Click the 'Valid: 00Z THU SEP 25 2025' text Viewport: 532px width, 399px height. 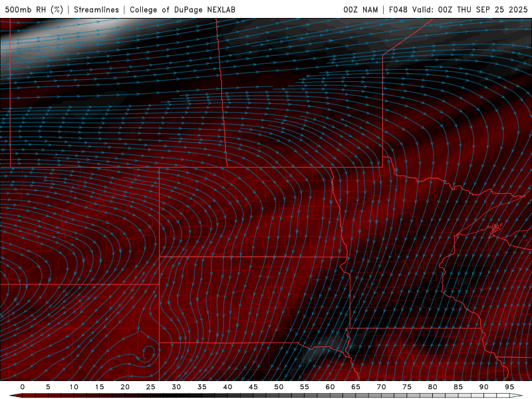click(x=470, y=9)
